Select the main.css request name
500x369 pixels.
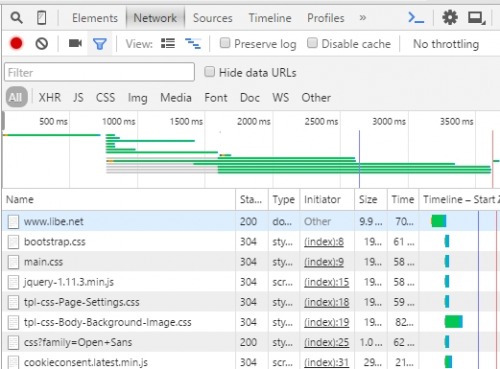(43, 262)
